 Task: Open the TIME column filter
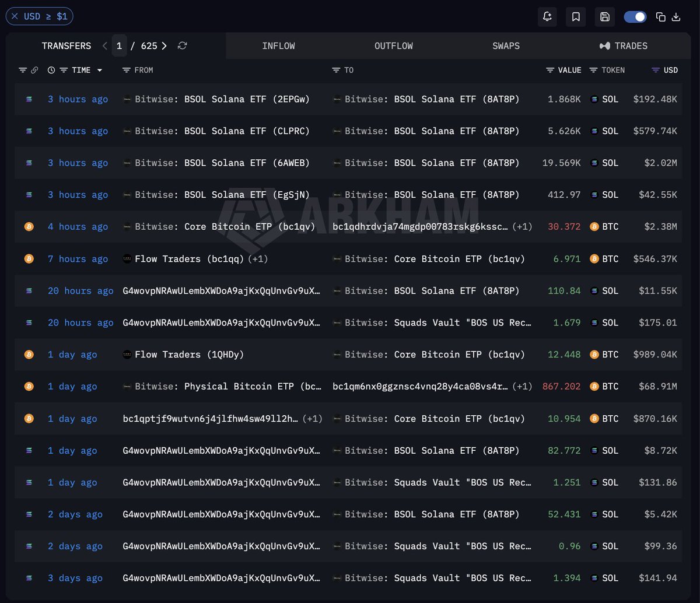[64, 70]
